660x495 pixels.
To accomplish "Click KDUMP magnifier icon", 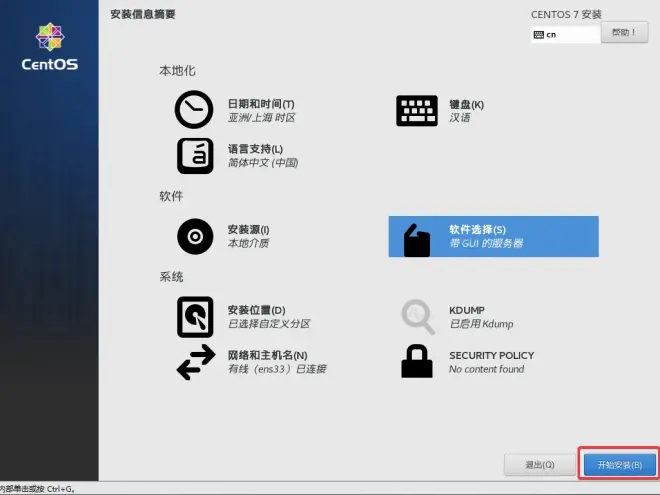I will coord(418,317).
